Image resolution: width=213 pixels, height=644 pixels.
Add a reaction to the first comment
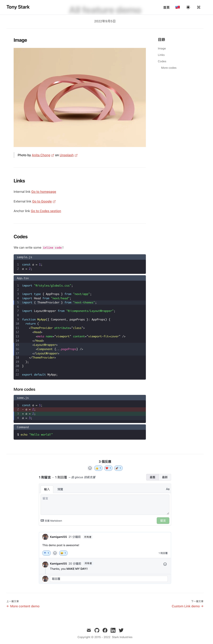click(55, 553)
